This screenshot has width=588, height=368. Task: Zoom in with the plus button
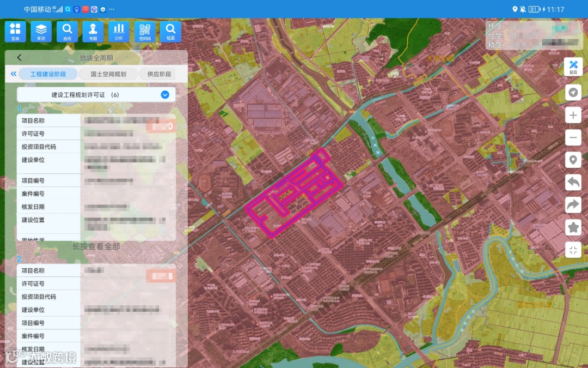(x=573, y=115)
